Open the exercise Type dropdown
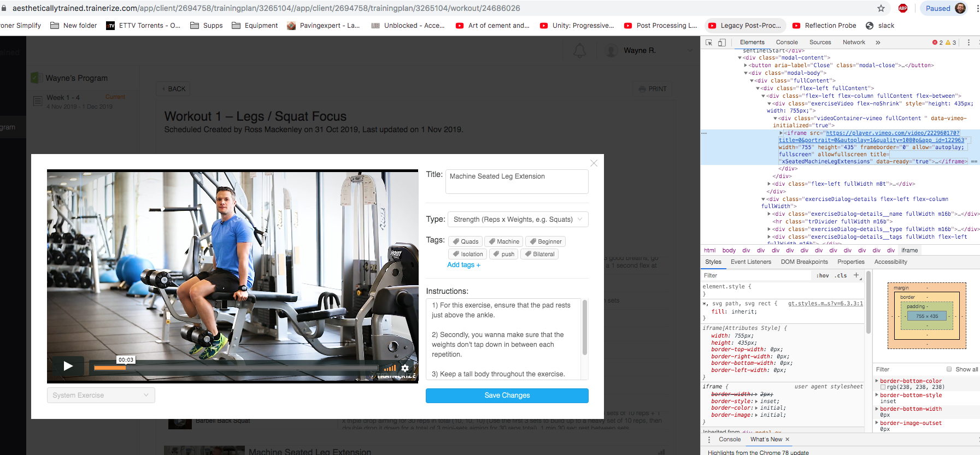980x455 pixels. [518, 220]
